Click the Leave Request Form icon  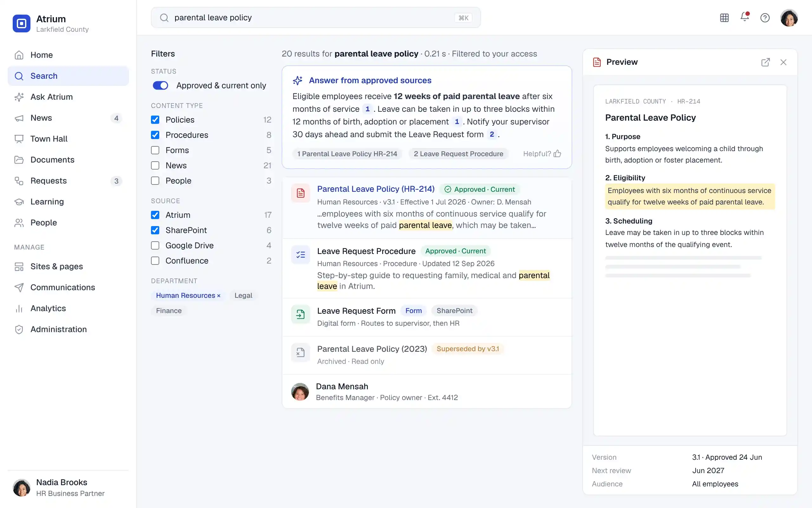pyautogui.click(x=300, y=314)
